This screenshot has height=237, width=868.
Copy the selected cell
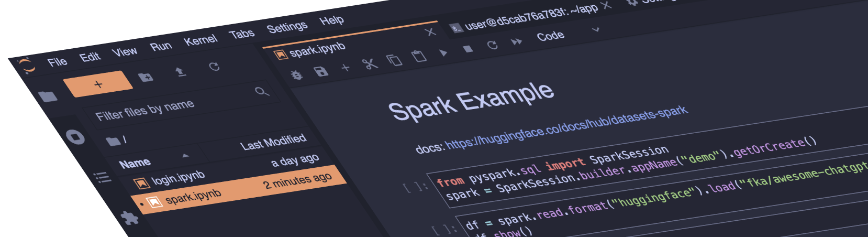coord(394,60)
